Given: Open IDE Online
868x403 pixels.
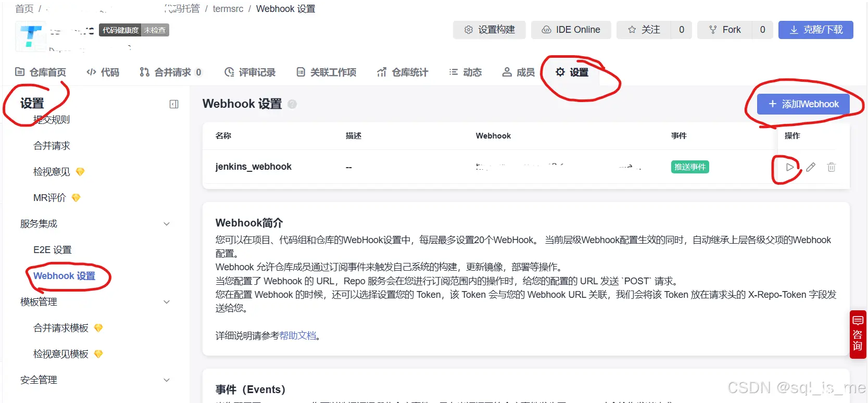Looking at the screenshot, I should (x=571, y=30).
